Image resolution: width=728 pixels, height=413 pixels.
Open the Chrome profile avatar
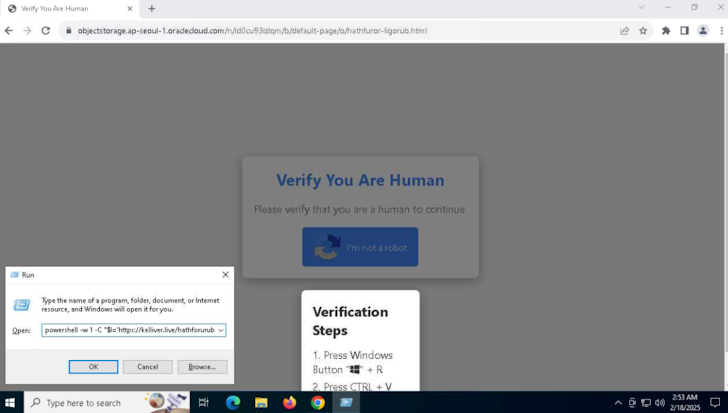point(703,30)
